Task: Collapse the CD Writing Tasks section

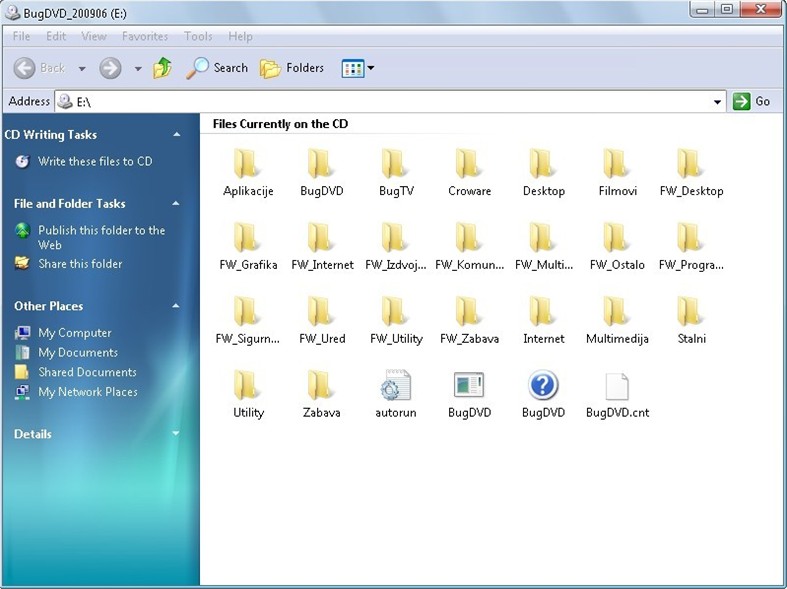Action: coord(177,134)
